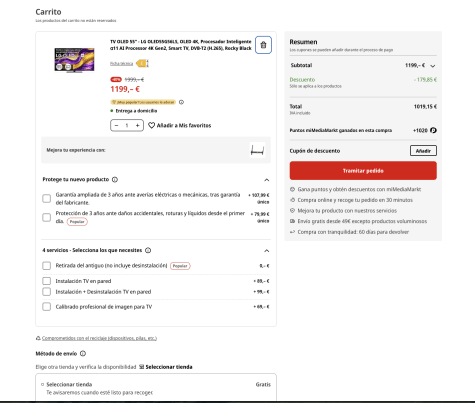Viewport: 475px width, 403px height.
Task: Click the Popular badge on Retirada row
Action: tap(180, 266)
